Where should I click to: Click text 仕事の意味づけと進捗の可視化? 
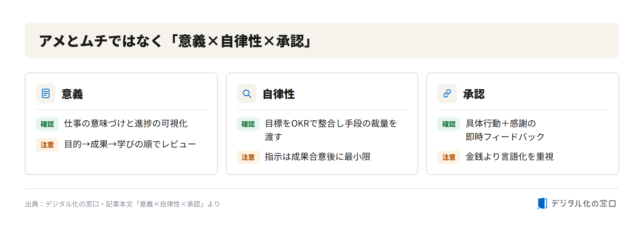[126, 123]
